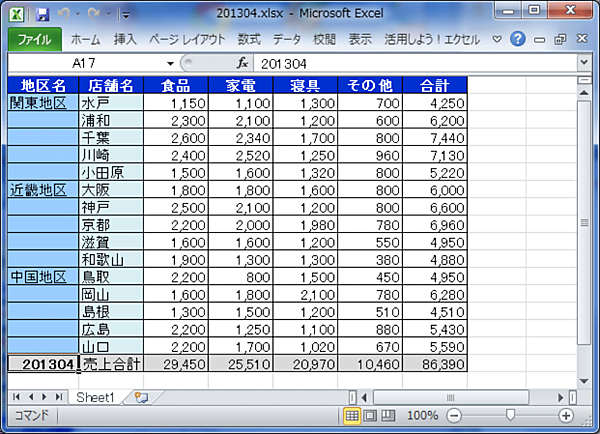Switch to Normal view in status bar
The height and width of the screenshot is (434, 600).
coord(352,415)
